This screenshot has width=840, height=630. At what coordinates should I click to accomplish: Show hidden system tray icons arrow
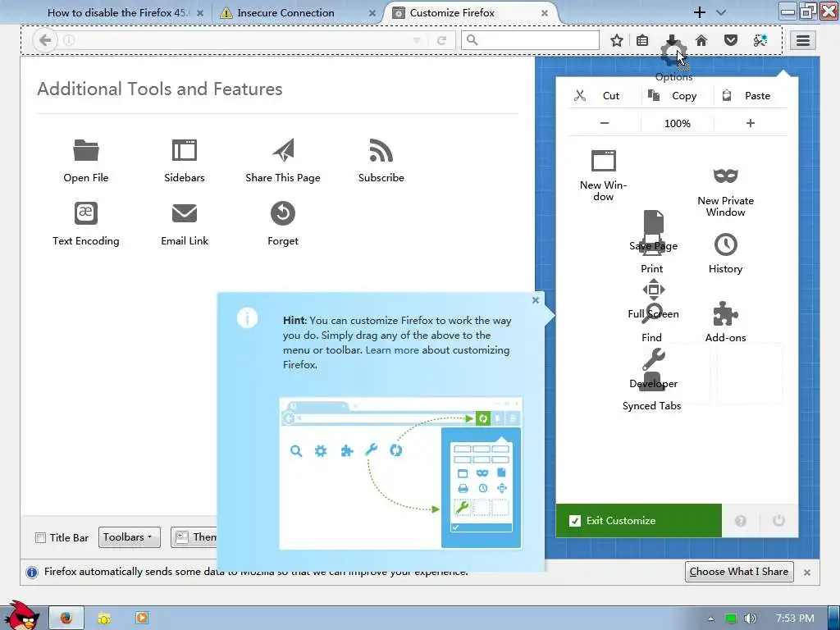coord(711,619)
